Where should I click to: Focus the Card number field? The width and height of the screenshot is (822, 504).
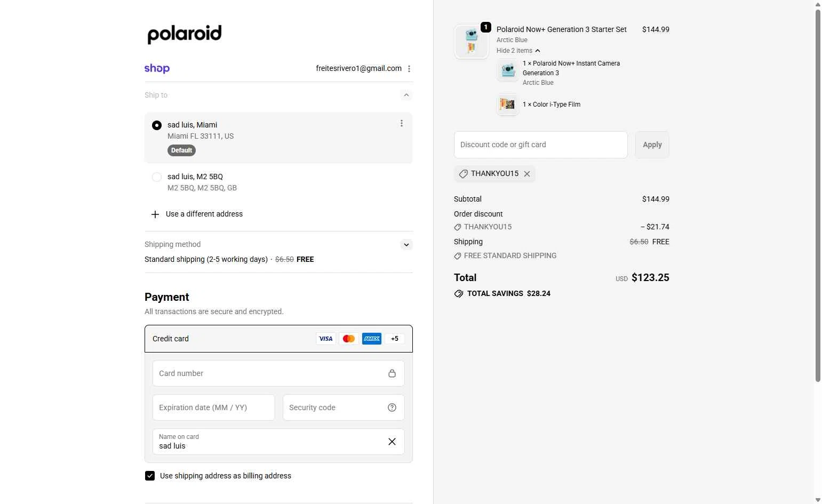tap(278, 373)
